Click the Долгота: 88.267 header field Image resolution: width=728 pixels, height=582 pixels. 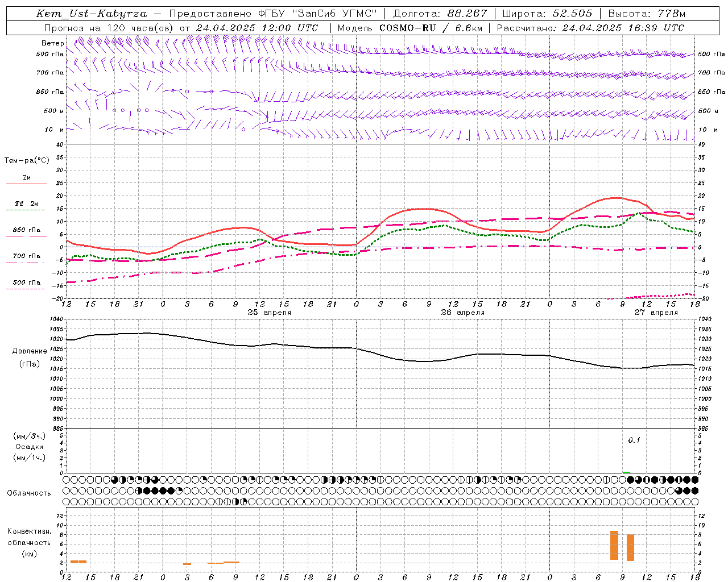coord(440,14)
